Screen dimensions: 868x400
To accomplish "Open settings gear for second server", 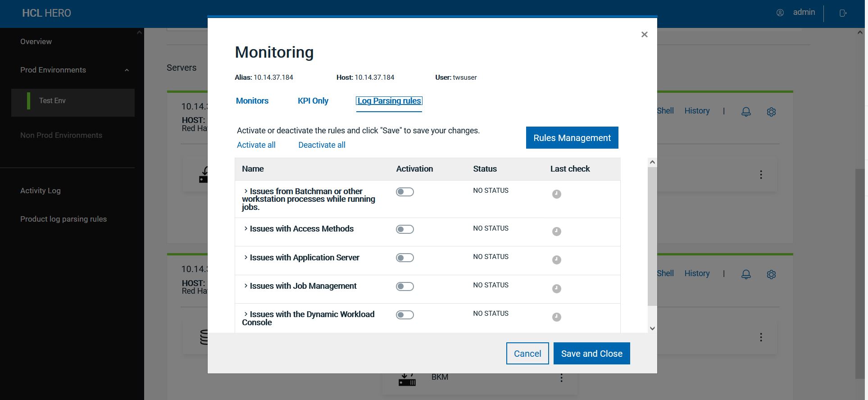I will tap(771, 274).
